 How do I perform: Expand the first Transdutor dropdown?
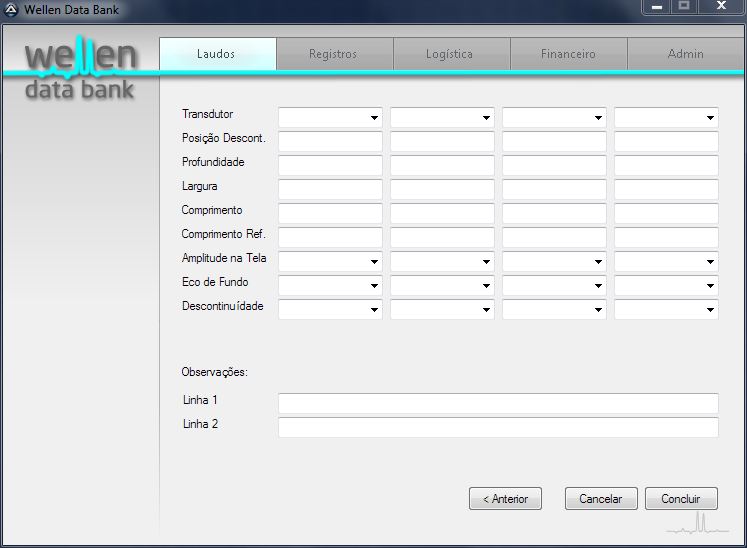pyautogui.click(x=330, y=117)
